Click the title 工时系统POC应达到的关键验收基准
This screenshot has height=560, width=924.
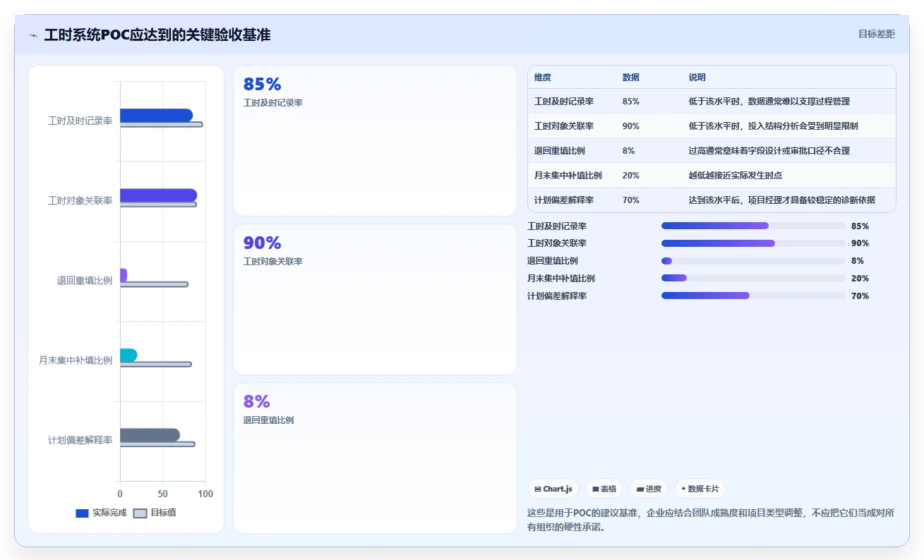pyautogui.click(x=157, y=35)
